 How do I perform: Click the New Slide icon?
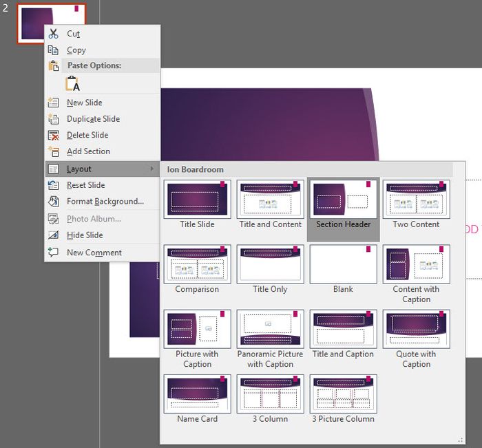click(53, 103)
